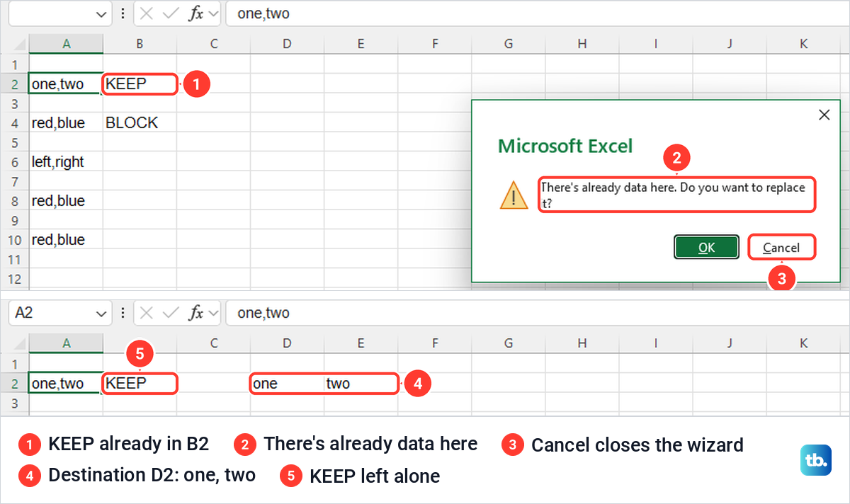Screen dimensions: 850x504
Task: Click the cancel X icon in top formula bar
Action: click(146, 13)
